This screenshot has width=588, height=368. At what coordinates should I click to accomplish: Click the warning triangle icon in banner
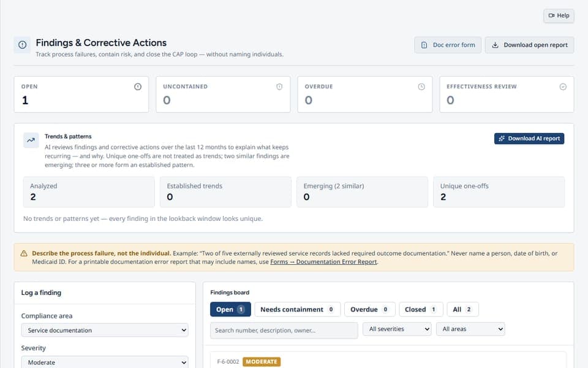tap(24, 253)
